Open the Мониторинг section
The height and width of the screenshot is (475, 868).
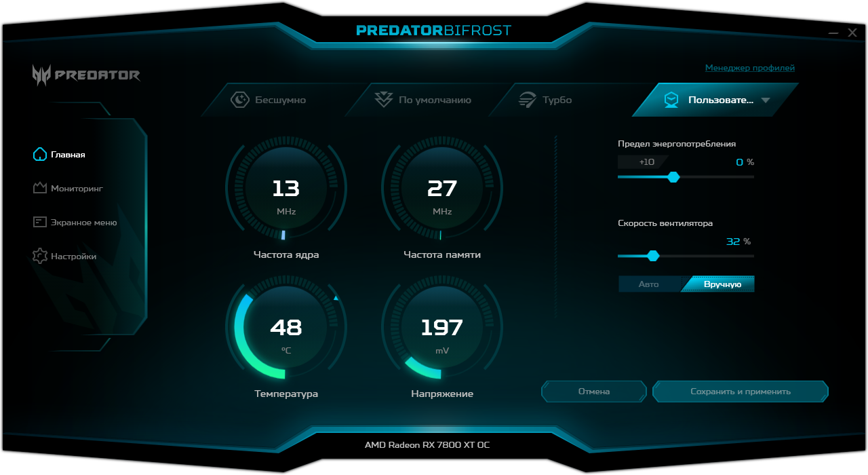click(68, 188)
